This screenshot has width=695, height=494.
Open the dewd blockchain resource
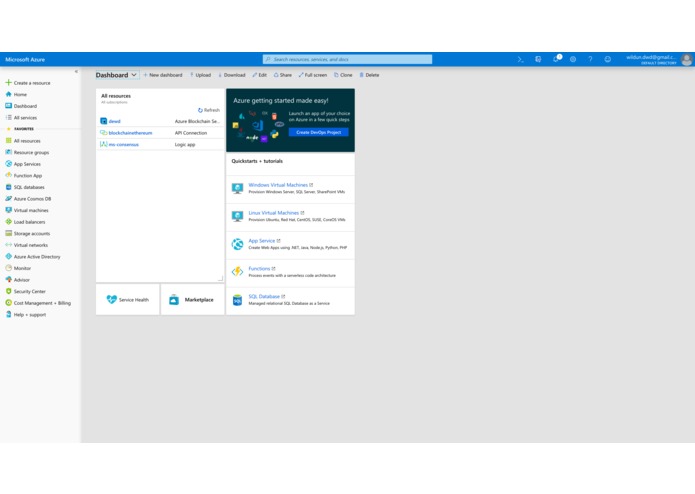click(x=115, y=121)
